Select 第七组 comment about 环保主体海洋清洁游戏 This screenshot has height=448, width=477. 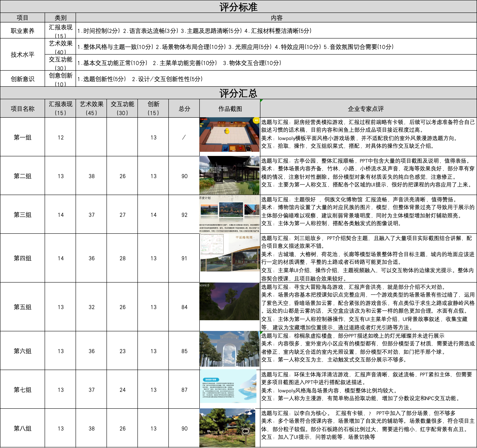pyautogui.click(x=369, y=389)
